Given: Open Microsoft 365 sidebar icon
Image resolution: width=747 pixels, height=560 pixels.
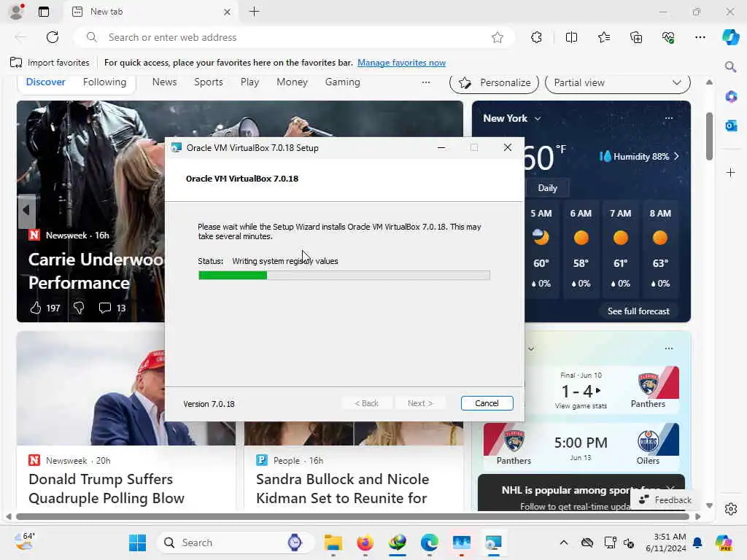Looking at the screenshot, I should 731,97.
